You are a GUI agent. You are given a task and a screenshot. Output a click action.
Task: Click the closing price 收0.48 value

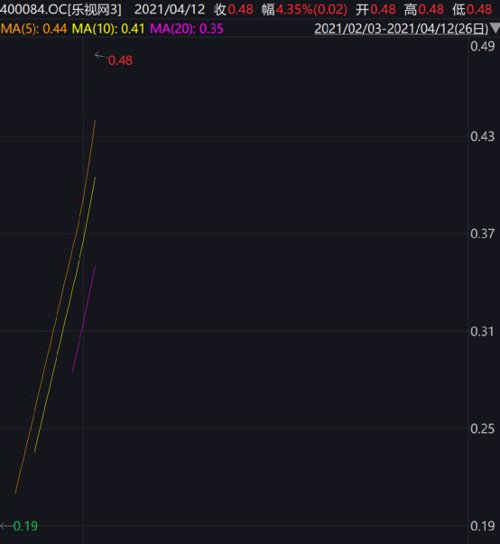[234, 9]
